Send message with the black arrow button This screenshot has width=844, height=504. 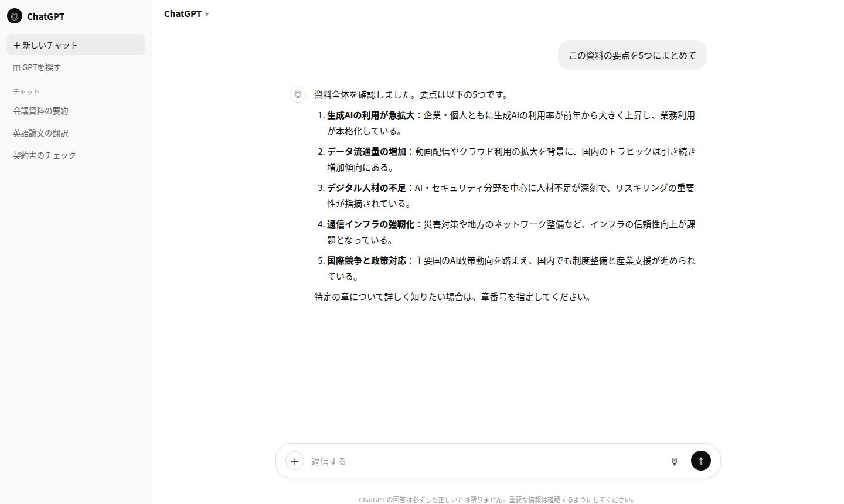click(701, 461)
